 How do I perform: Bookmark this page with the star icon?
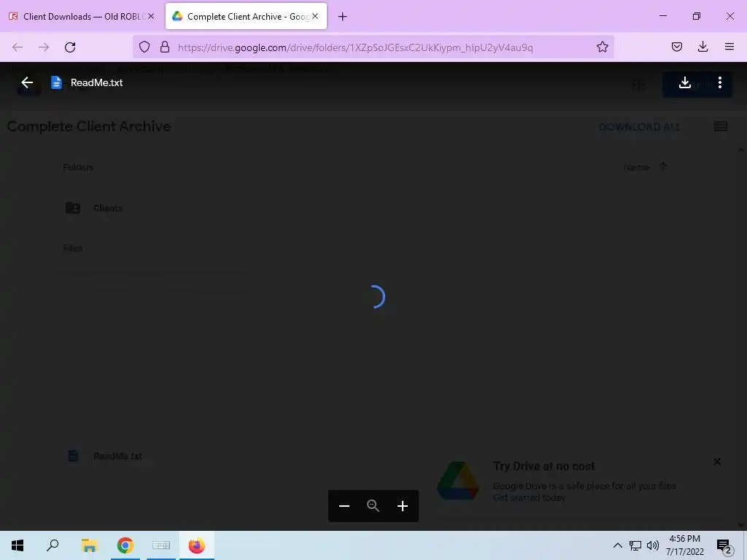[x=602, y=47]
